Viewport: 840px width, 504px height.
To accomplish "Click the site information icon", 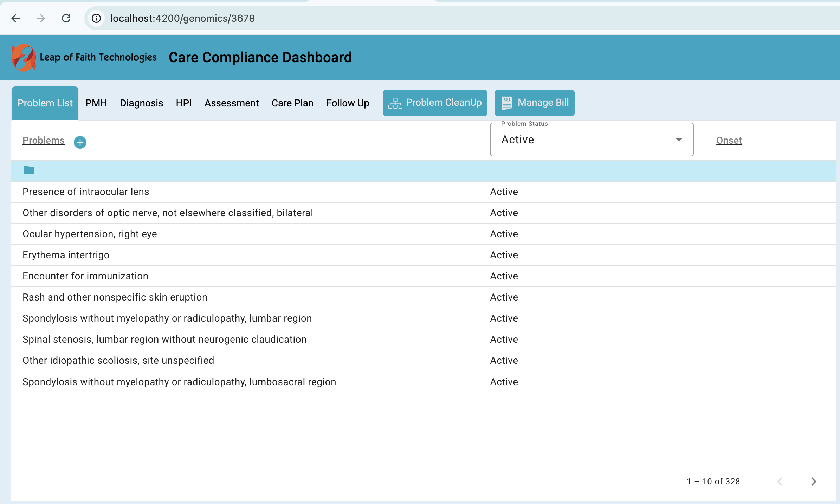I will tap(96, 18).
